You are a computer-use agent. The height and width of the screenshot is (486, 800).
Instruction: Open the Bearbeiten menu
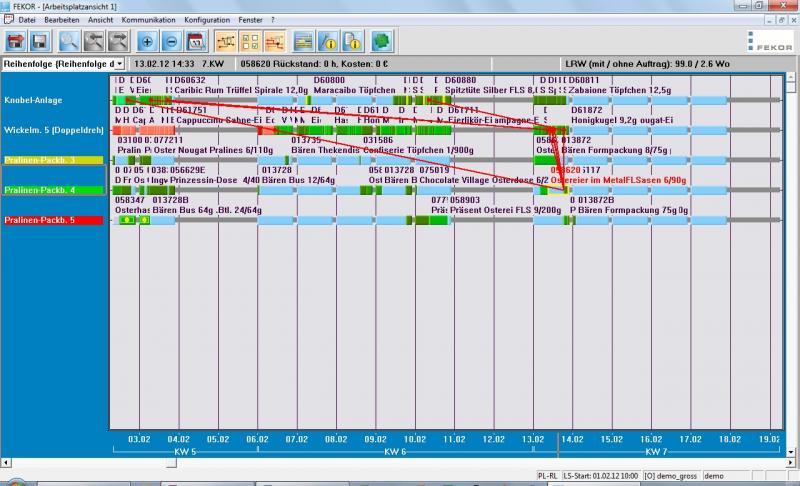coord(62,20)
